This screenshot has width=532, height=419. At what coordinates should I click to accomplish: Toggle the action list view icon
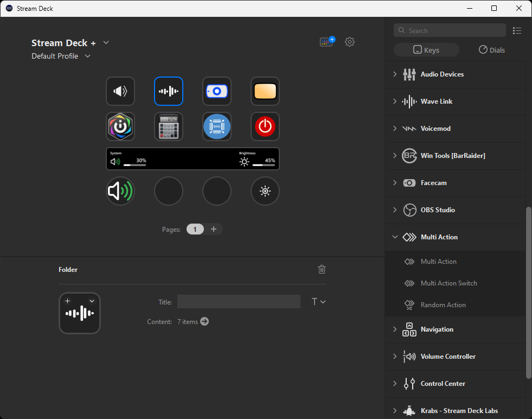coord(517,30)
